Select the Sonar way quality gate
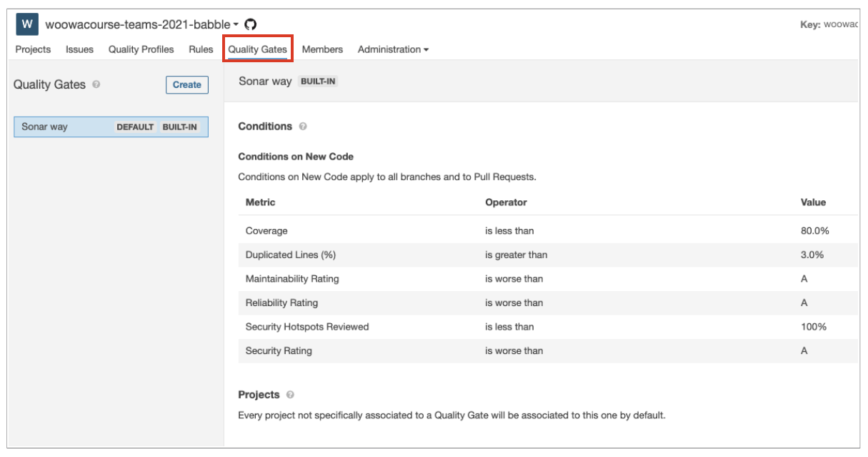 pos(111,127)
